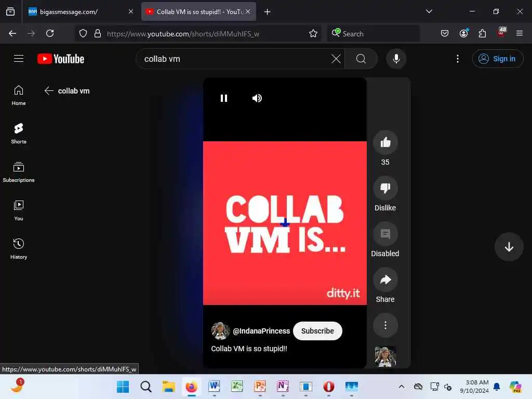Viewport: 532px width, 399px height.
Task: Clear the YouTube search query
Action: 336,59
